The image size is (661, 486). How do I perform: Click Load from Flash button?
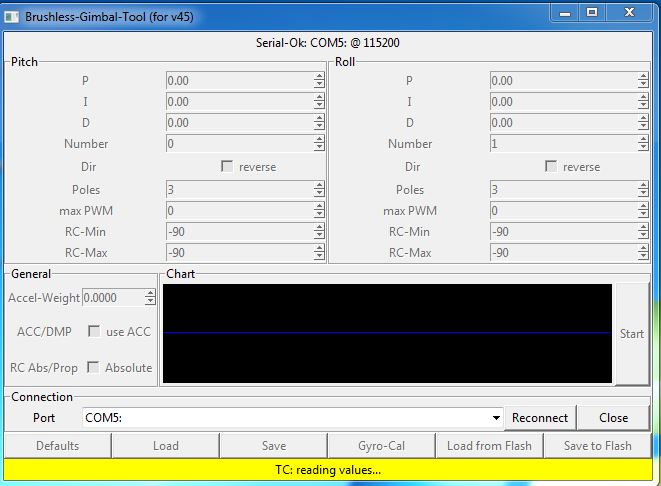[489, 446]
